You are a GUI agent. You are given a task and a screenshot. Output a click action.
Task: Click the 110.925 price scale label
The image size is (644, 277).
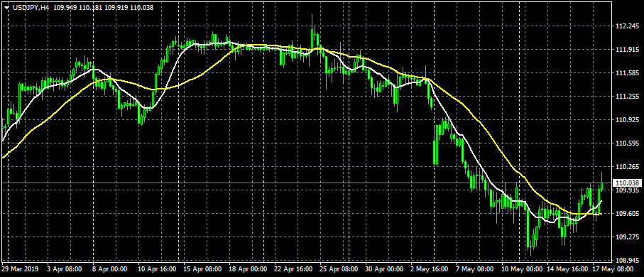627,120
